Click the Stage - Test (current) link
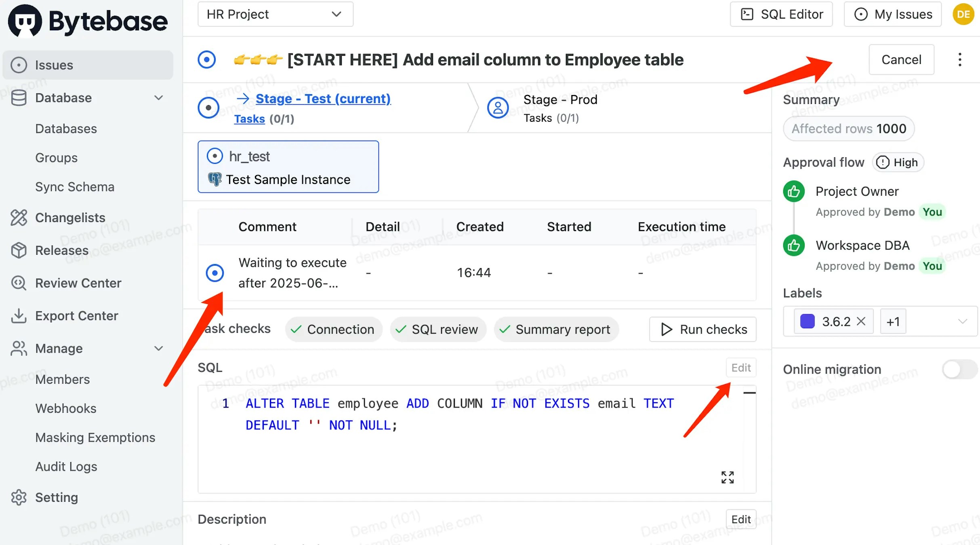Image resolution: width=980 pixels, height=545 pixels. (x=323, y=99)
